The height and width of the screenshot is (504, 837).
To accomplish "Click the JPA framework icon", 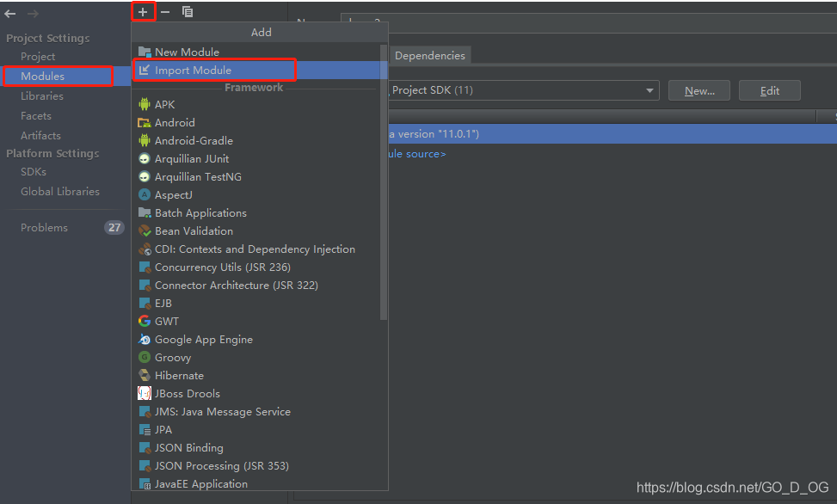I will click(x=145, y=430).
